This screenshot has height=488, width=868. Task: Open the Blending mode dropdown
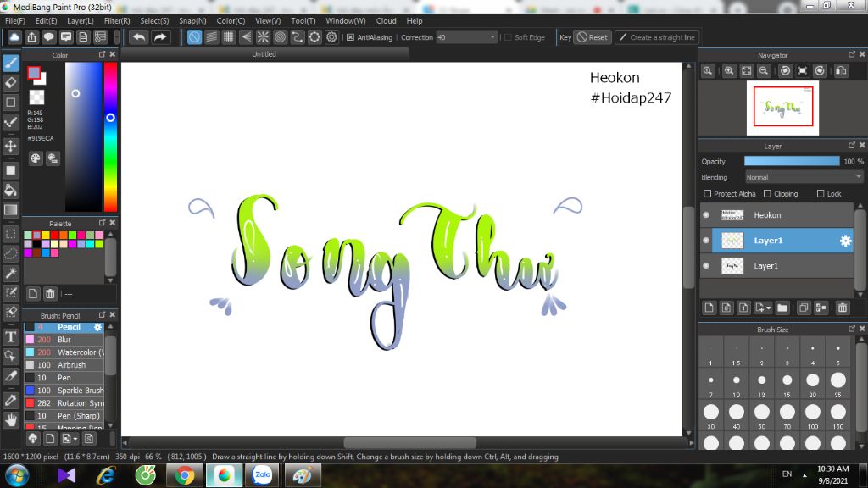click(x=804, y=177)
